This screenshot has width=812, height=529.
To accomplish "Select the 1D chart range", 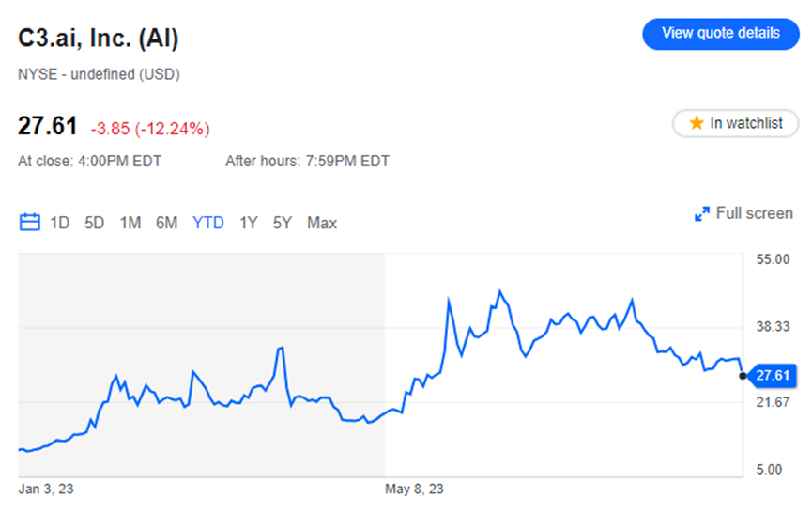I will 60,223.
